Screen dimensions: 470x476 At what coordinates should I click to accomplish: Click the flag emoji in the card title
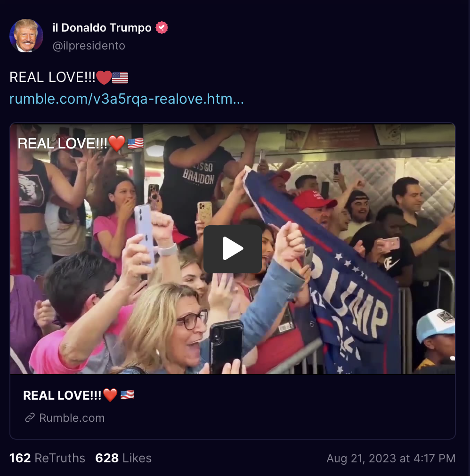[127, 394]
